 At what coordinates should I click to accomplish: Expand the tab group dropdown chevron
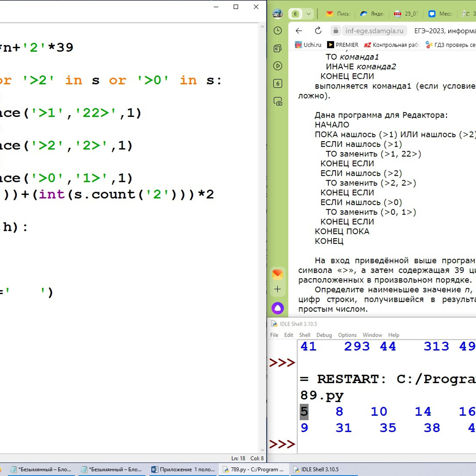(x=308, y=14)
